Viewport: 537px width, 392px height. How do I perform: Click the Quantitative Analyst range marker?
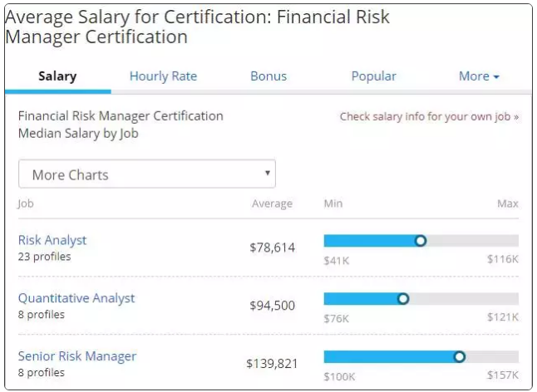coord(403,299)
